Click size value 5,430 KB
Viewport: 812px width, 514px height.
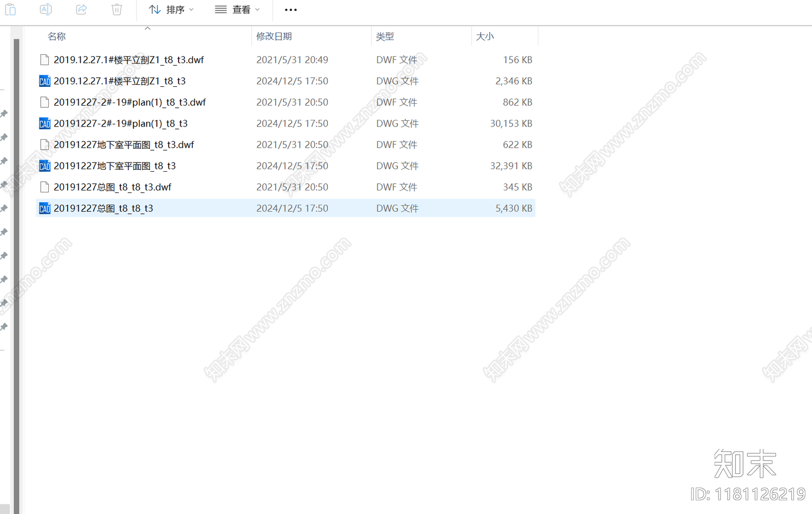pos(514,208)
